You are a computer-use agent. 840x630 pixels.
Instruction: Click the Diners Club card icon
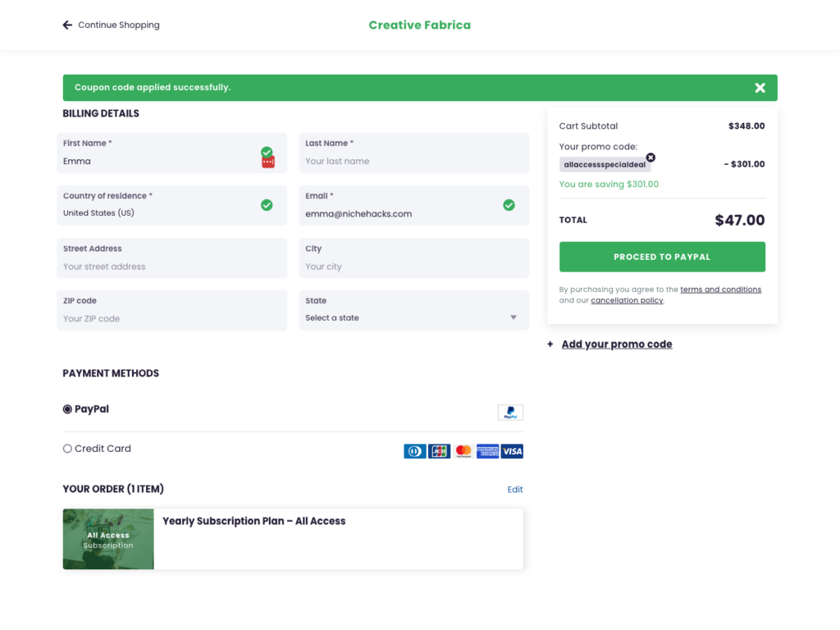(x=414, y=452)
